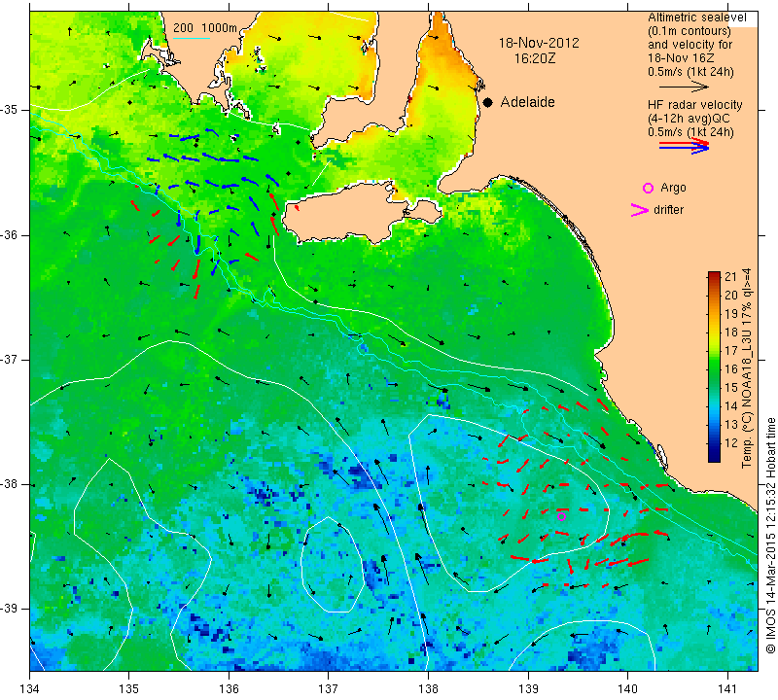Click the 'HF radar velocity' legend text

tap(694, 105)
